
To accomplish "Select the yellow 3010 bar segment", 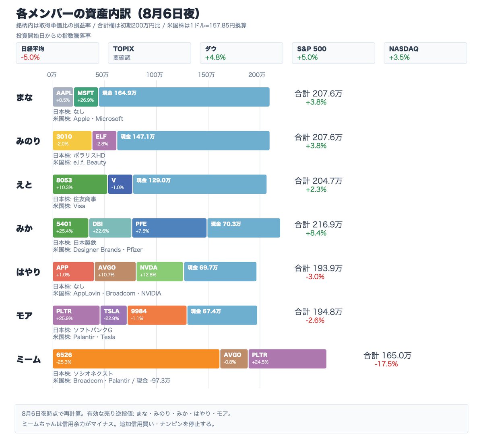I will pyautogui.click(x=72, y=141).
